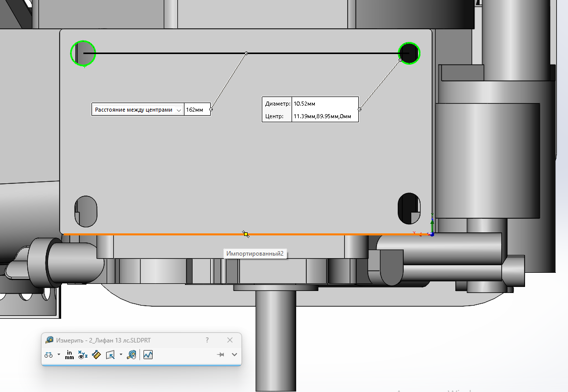Screen dimensions: 568x392
Task: Click the help question mark in Измерить
Action: pyautogui.click(x=207, y=340)
